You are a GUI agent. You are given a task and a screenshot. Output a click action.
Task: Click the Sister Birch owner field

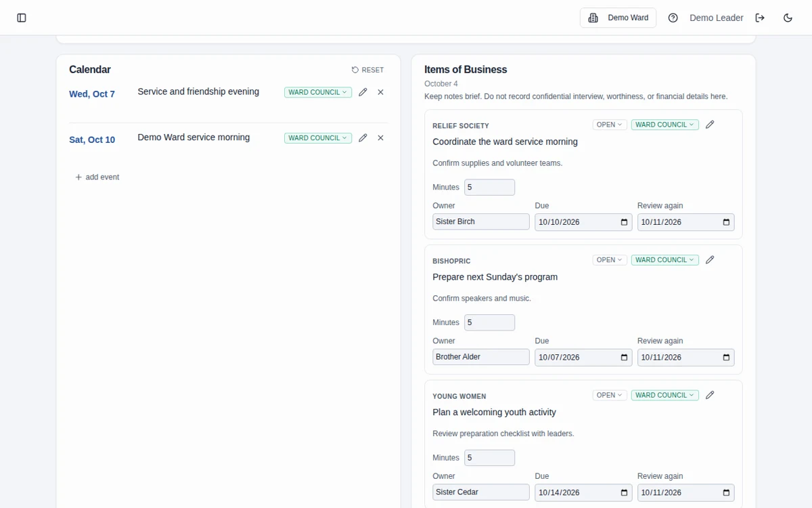(x=481, y=221)
